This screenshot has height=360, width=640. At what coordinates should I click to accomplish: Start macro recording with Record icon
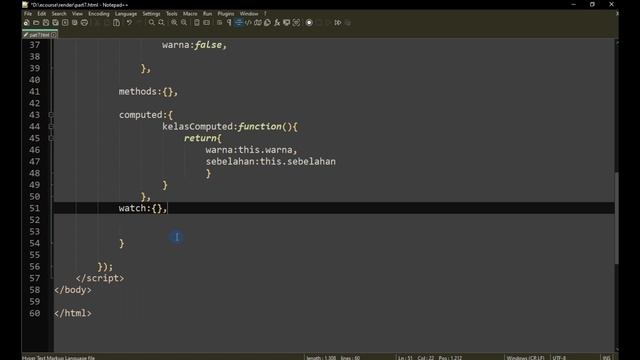[x=309, y=23]
